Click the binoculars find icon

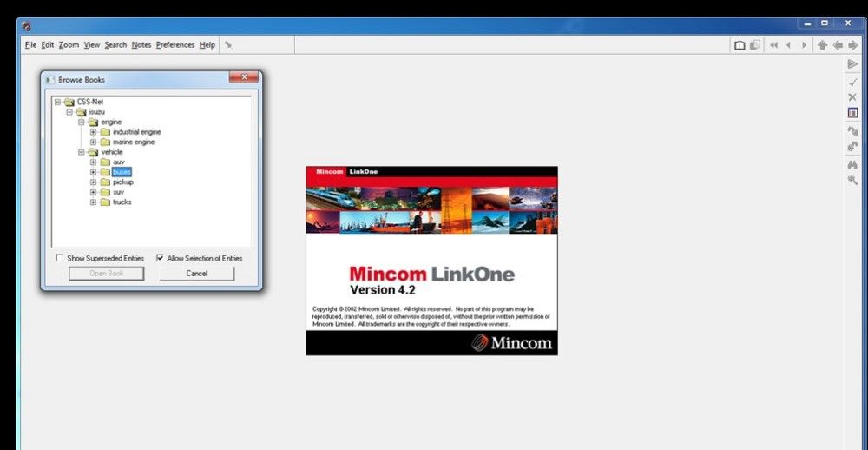click(852, 164)
